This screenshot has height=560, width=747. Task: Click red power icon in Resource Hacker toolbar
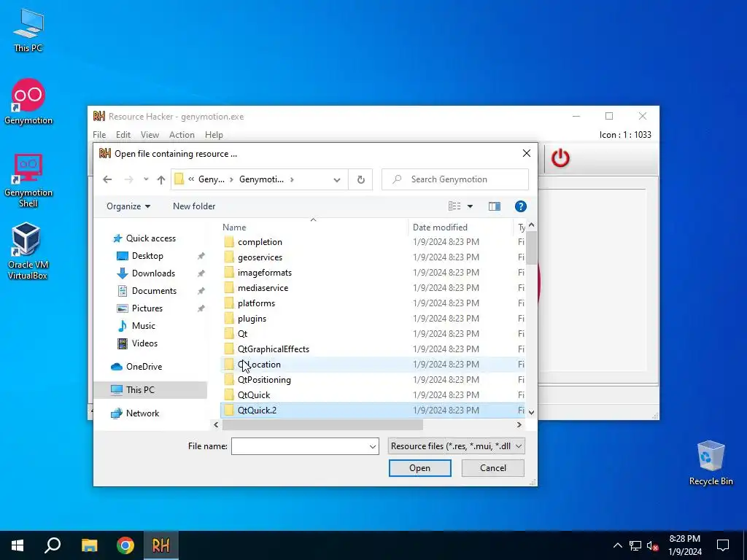coord(560,157)
